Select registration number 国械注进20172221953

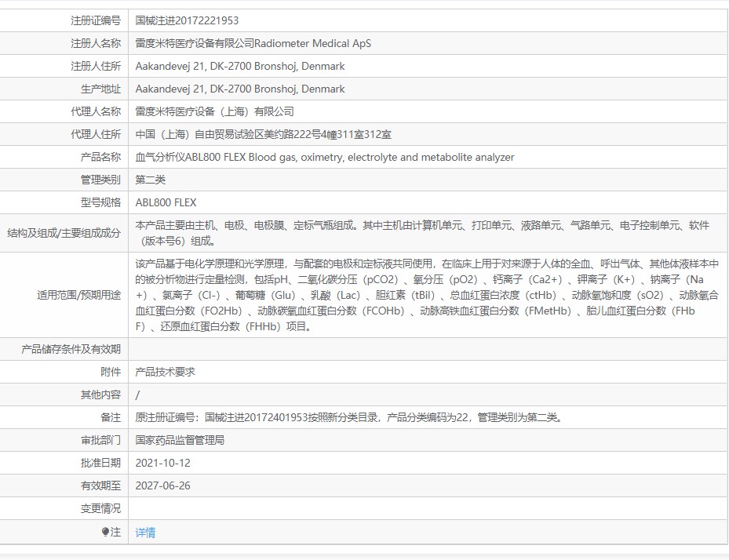(187, 20)
